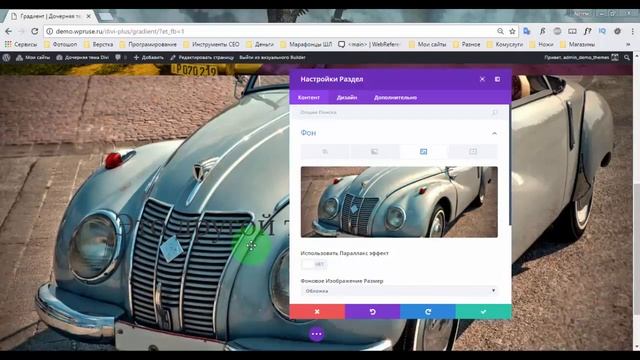
Task: Click the purple undo button
Action: click(x=372, y=311)
